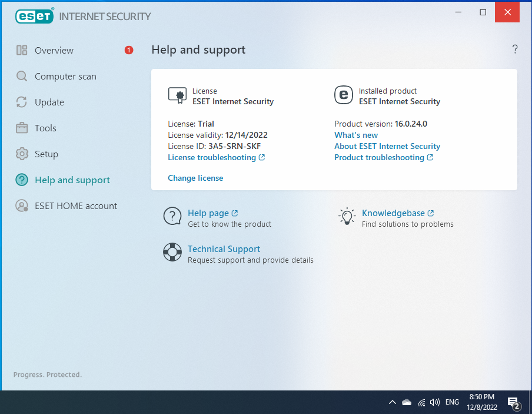
Task: Minimize the ESET window
Action: tap(458, 12)
